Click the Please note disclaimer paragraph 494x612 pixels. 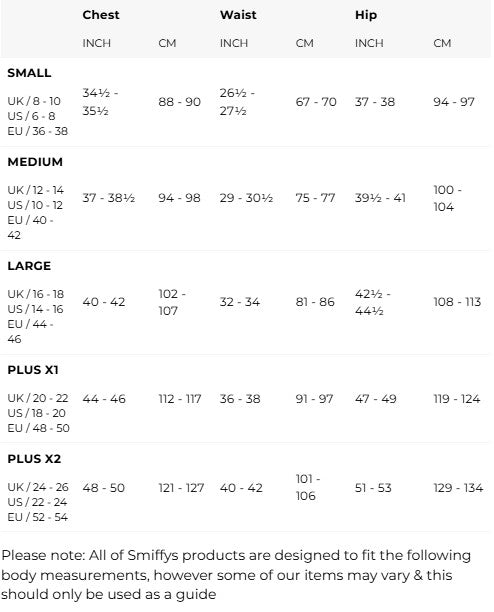pyautogui.click(x=236, y=575)
